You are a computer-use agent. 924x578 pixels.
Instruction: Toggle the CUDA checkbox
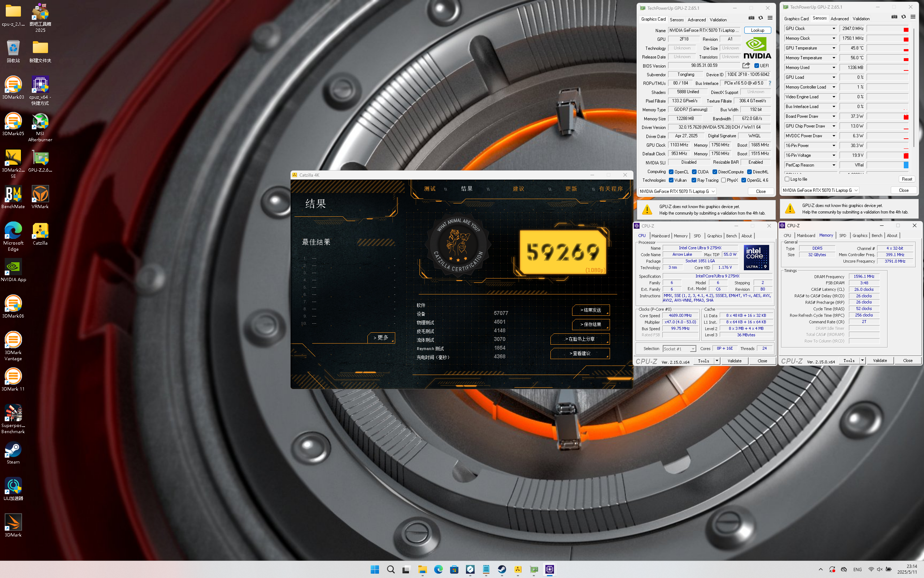tap(694, 172)
